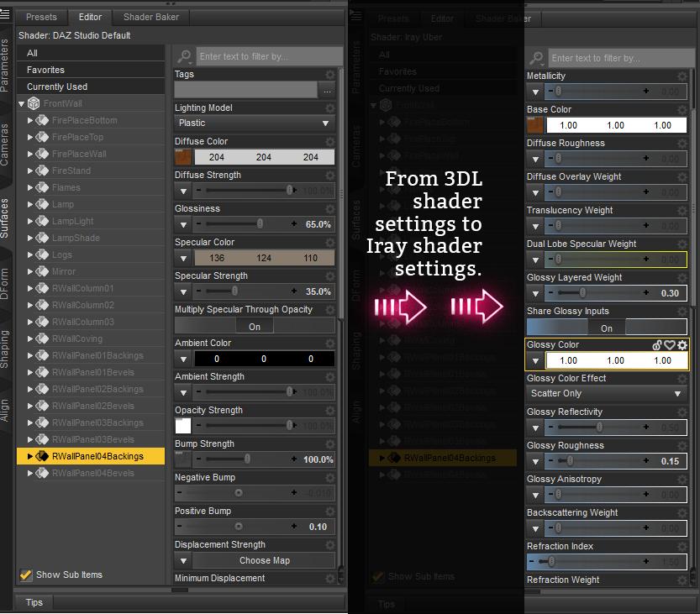This screenshot has height=614, width=700.
Task: Click the Glossiness slider handle
Action: (260, 223)
